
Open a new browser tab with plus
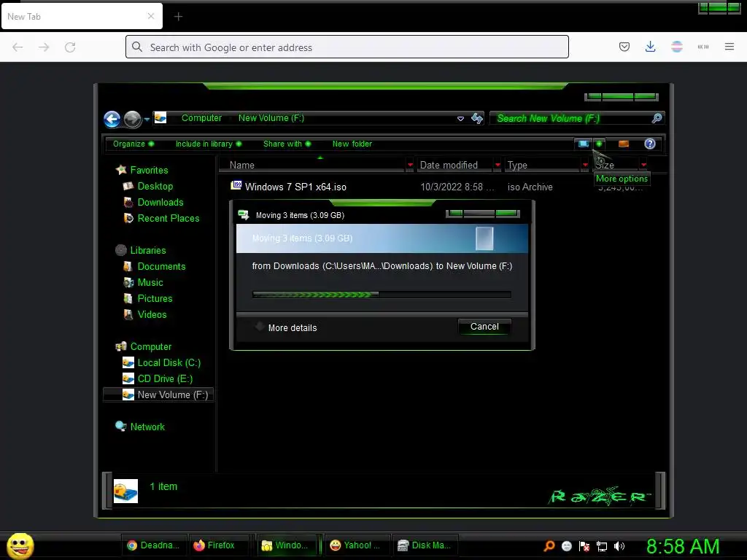pyautogui.click(x=178, y=17)
